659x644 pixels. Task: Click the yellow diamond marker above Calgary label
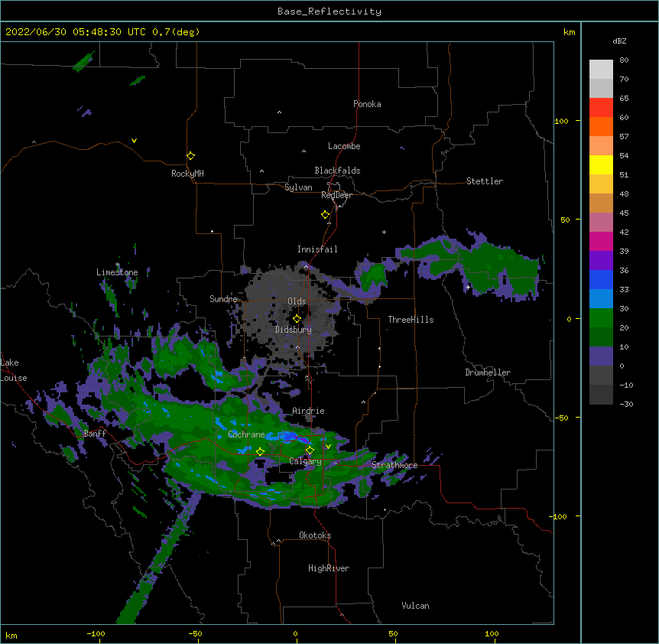pyautogui.click(x=310, y=450)
